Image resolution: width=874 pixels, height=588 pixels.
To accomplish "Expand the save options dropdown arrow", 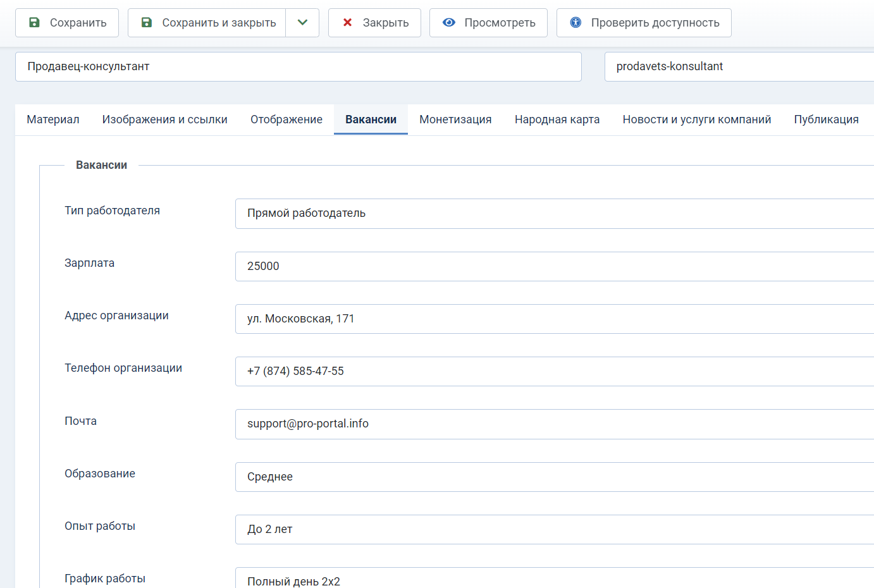I will click(302, 23).
